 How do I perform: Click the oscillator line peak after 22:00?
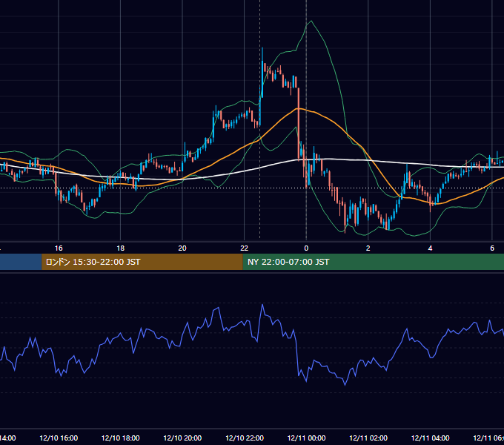point(262,305)
